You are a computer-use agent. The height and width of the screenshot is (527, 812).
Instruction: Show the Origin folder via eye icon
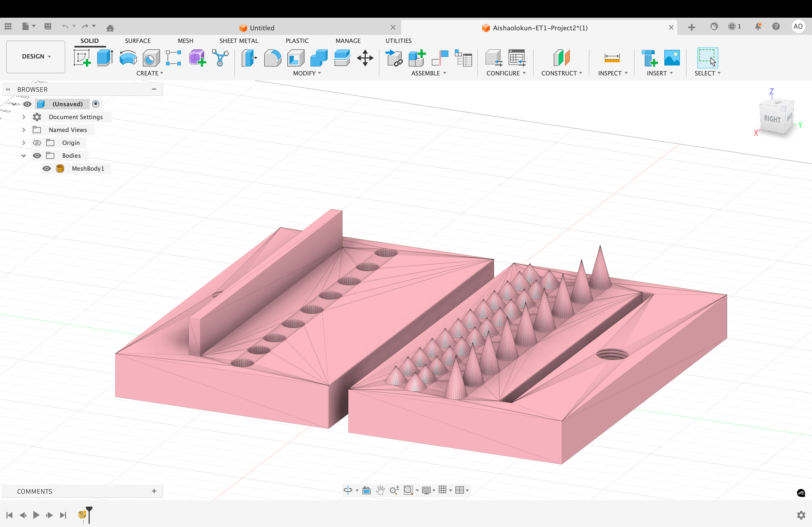point(37,142)
